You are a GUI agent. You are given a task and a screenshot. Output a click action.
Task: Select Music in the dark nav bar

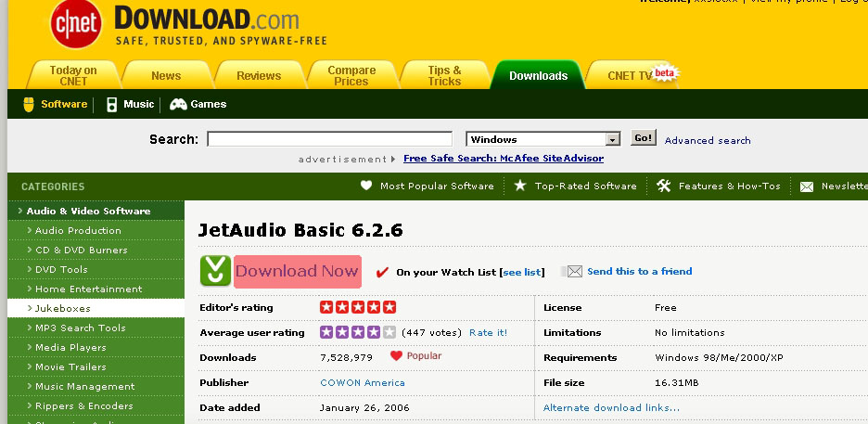[x=138, y=104]
